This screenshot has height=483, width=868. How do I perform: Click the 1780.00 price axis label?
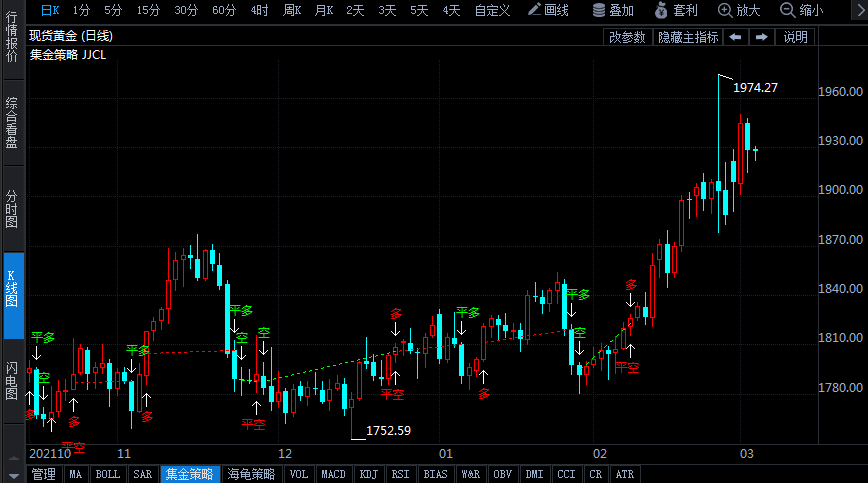[x=840, y=387]
